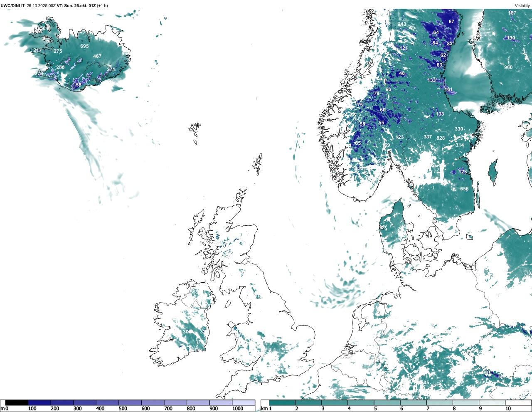Click the black 0–100 m legend swatch
The image size is (532, 412).
tap(17, 402)
